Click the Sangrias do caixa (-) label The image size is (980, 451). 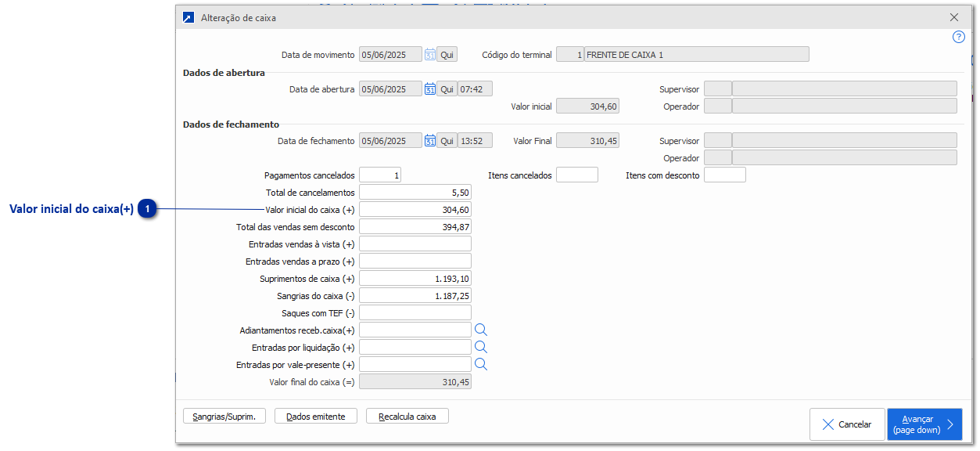tap(316, 296)
